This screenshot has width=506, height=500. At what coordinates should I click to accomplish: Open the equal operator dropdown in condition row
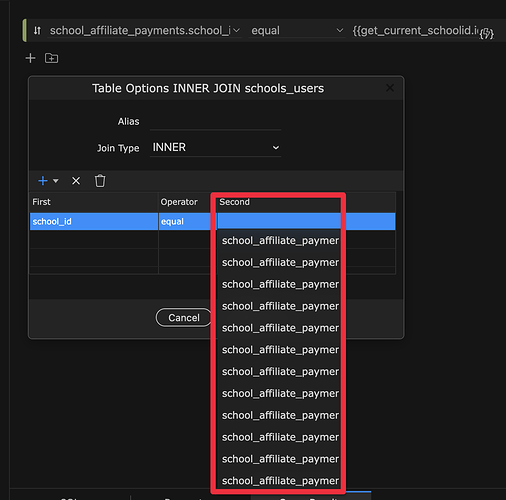pos(297,31)
